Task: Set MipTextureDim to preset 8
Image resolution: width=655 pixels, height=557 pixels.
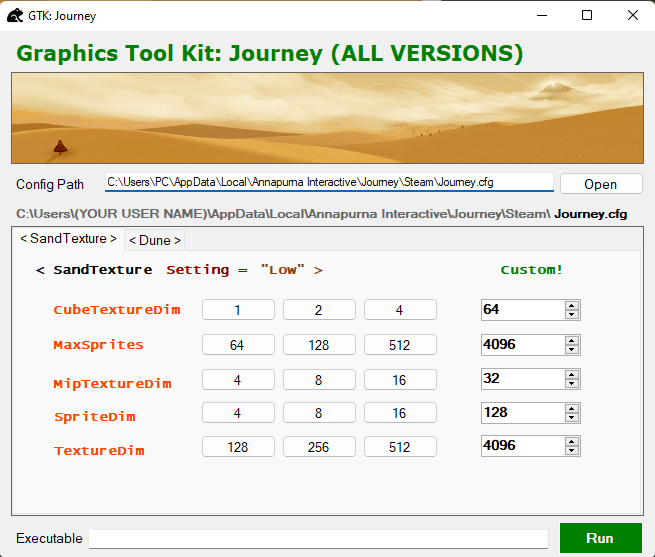Action: 319,380
